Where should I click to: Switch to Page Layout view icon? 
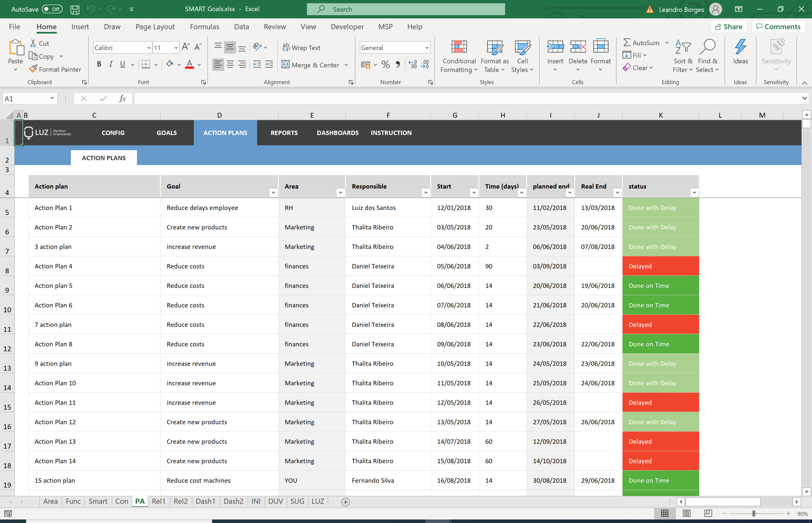pos(686,513)
